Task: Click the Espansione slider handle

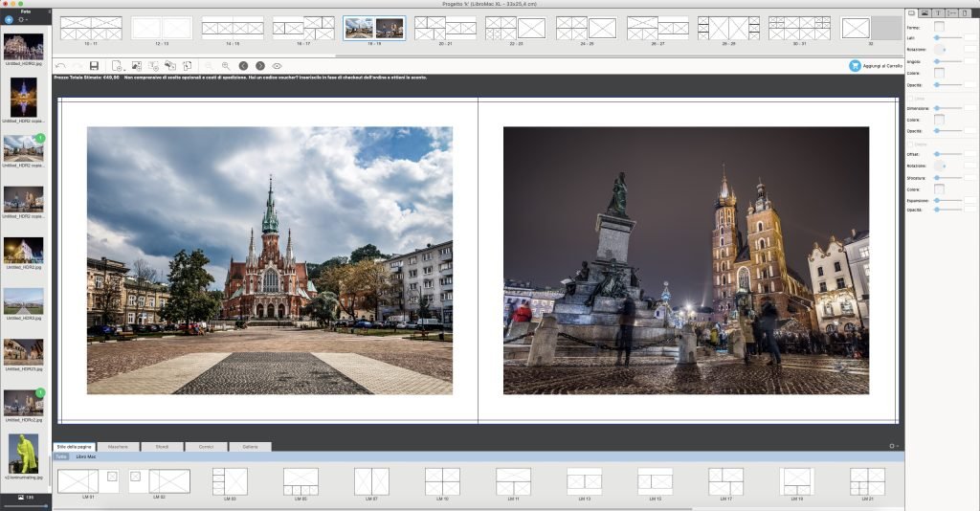Action: coord(937,201)
